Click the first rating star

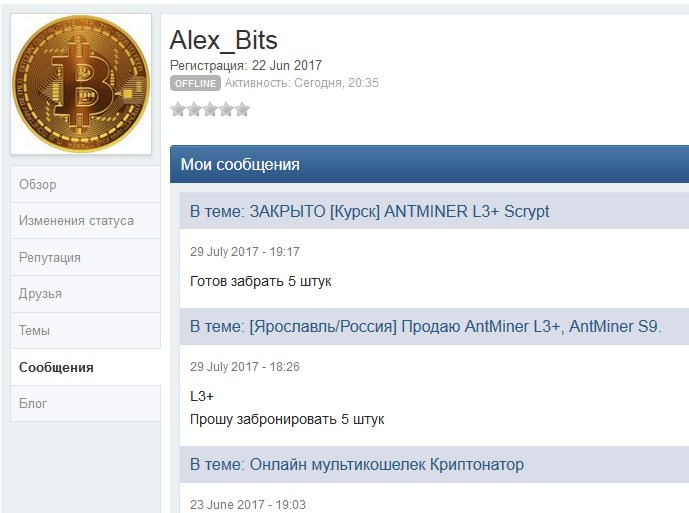pos(178,110)
